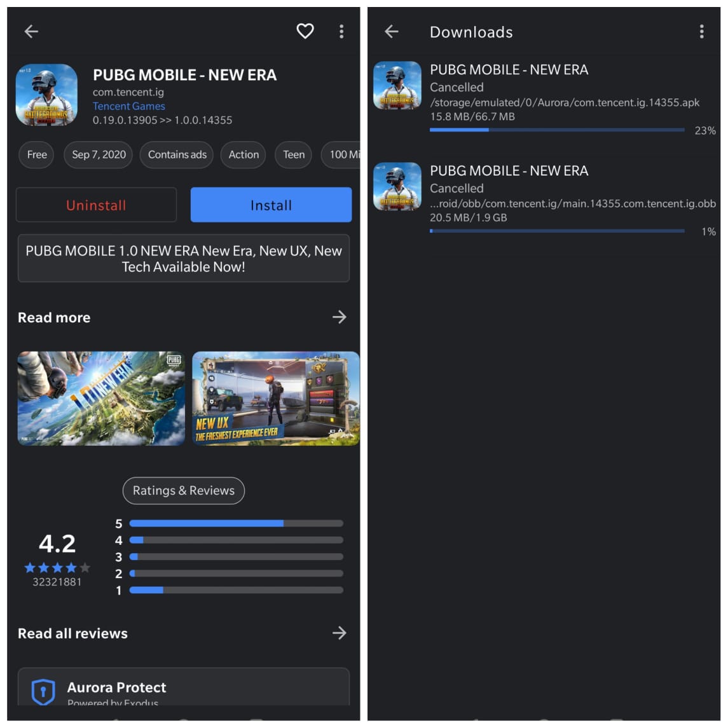Viewport: 728px width, 728px height.
Task: Tap the Aurora Protect shield icon
Action: point(43,692)
